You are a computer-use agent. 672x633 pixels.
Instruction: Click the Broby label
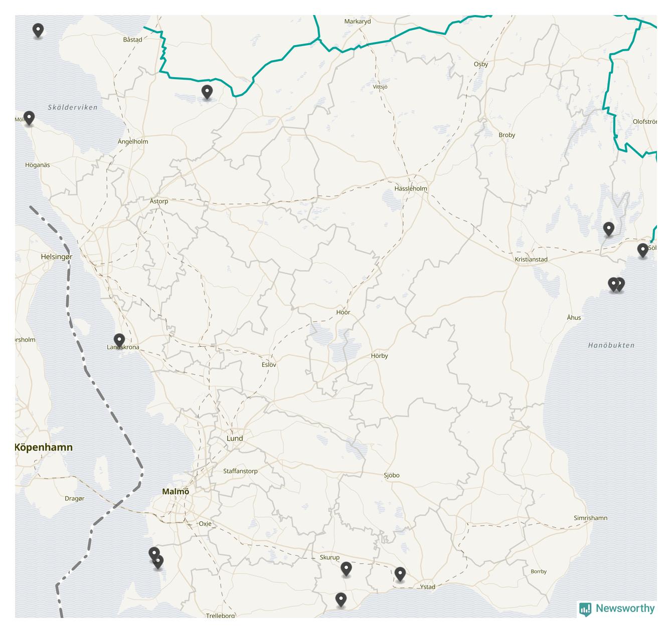[x=507, y=134]
